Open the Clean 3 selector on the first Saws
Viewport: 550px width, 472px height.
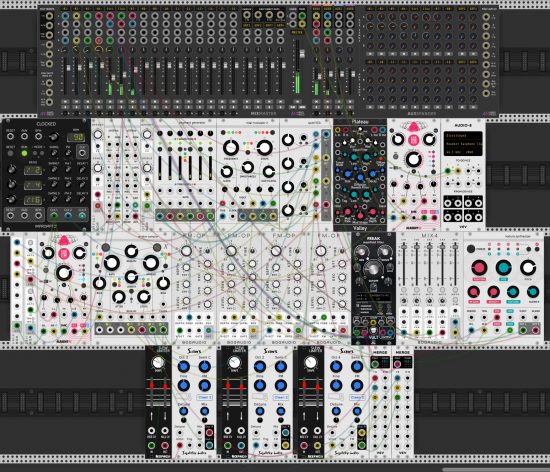pyautogui.click(x=204, y=397)
